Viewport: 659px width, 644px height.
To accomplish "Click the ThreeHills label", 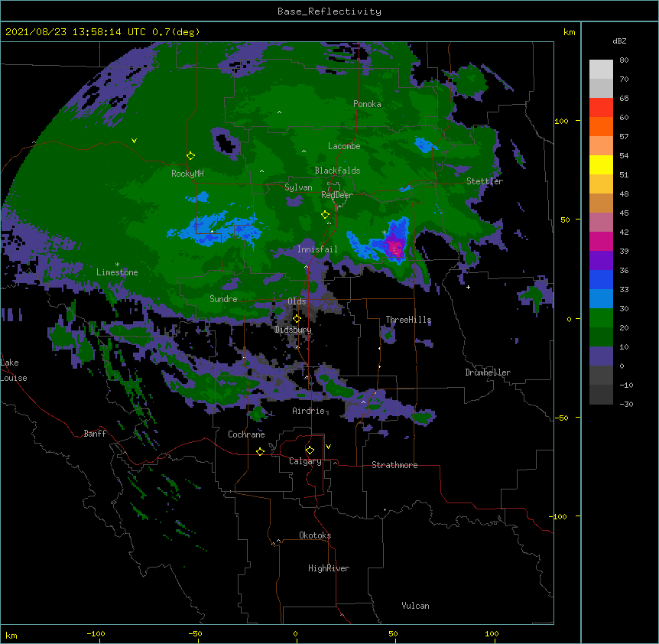I will pyautogui.click(x=408, y=320).
